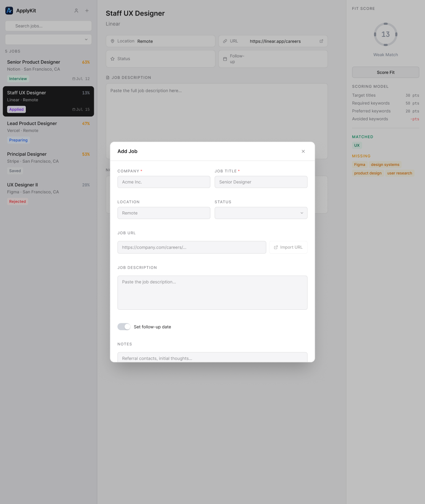Click the Preparing status badge
The width and height of the screenshot is (425, 504).
tap(18, 140)
